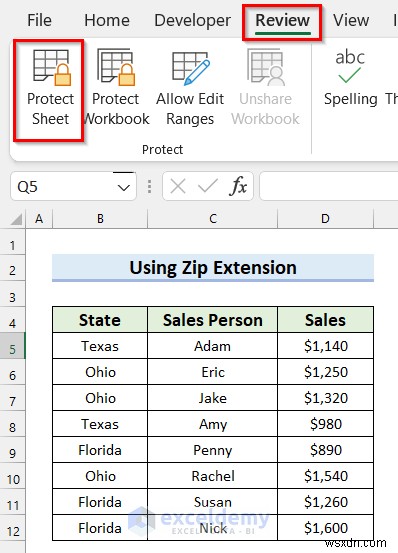
Task: Open the File tab
Action: point(39,20)
